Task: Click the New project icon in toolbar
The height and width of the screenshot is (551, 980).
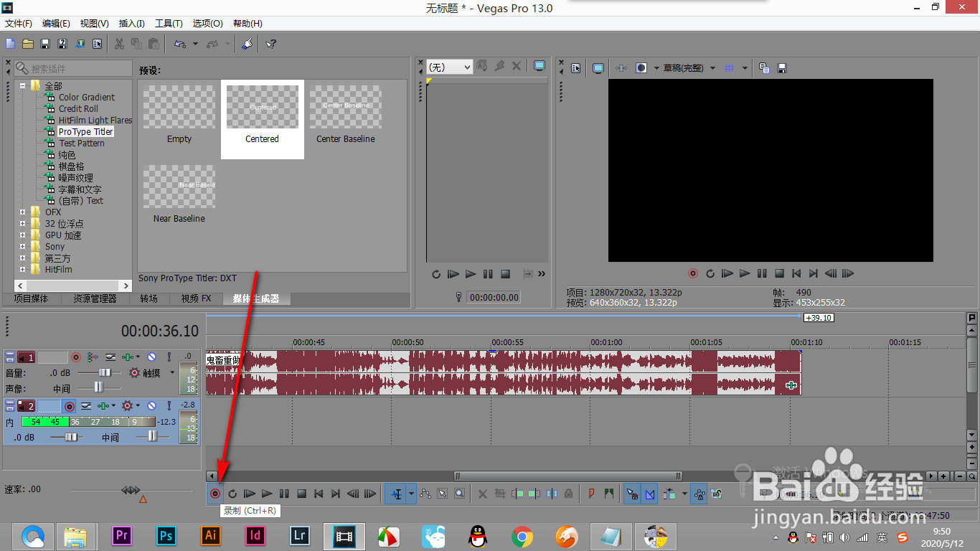Action: point(11,44)
